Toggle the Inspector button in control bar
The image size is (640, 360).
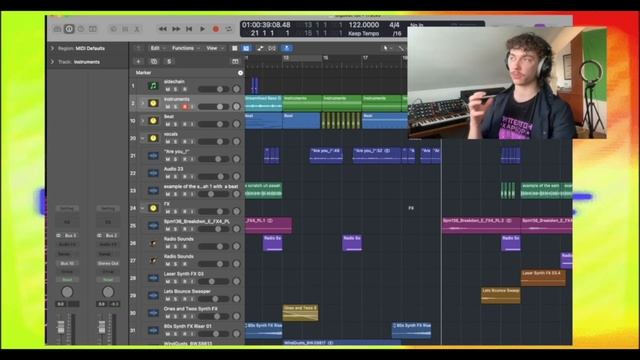[69, 29]
